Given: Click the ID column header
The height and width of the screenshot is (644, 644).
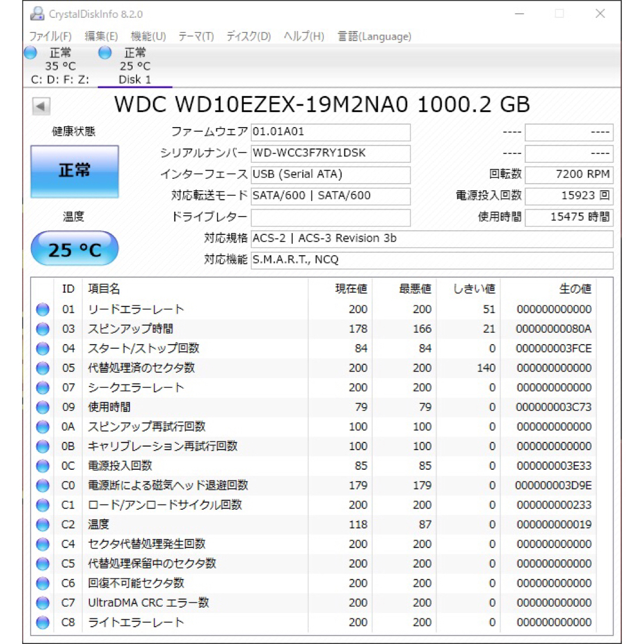Looking at the screenshot, I should [68, 289].
